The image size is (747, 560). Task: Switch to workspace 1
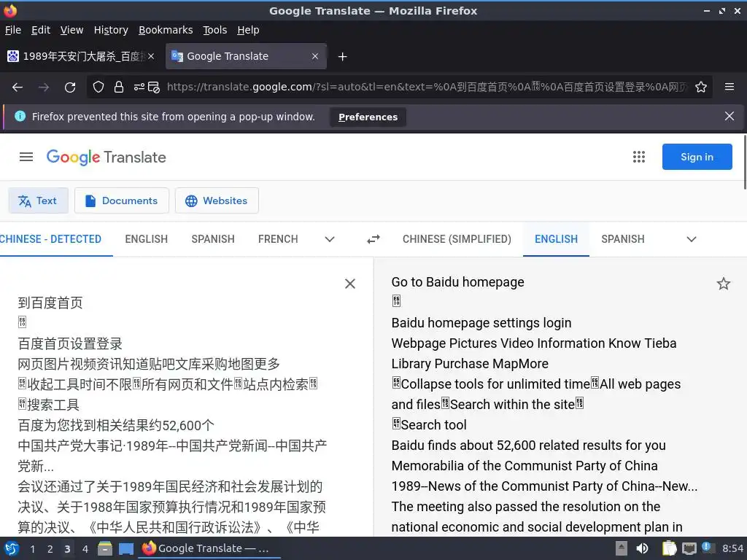tap(32, 548)
